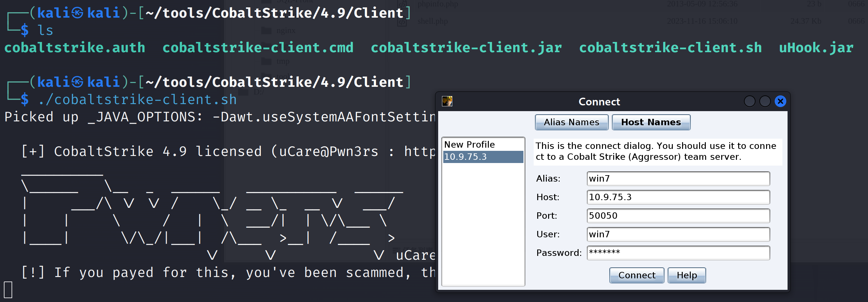The image size is (868, 302).
Task: Switch to Alias Names view
Action: coord(572,122)
